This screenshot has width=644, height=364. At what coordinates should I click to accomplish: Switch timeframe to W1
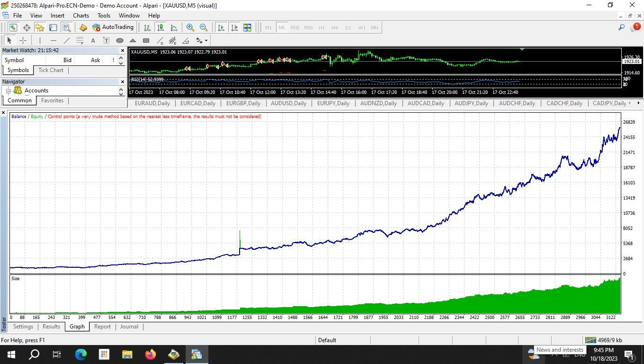[x=361, y=27]
